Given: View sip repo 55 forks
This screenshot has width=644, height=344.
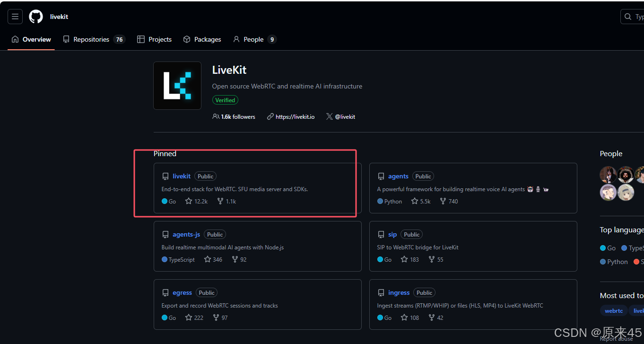Looking at the screenshot, I should [436, 259].
